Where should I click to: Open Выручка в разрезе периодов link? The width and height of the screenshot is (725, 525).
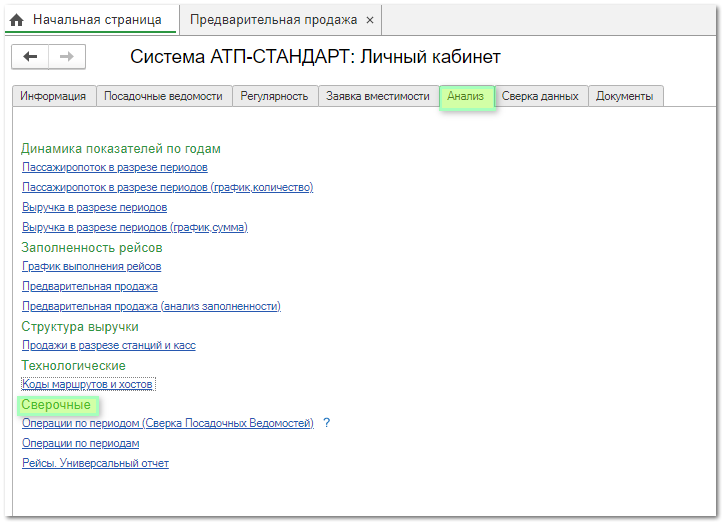(x=94, y=207)
